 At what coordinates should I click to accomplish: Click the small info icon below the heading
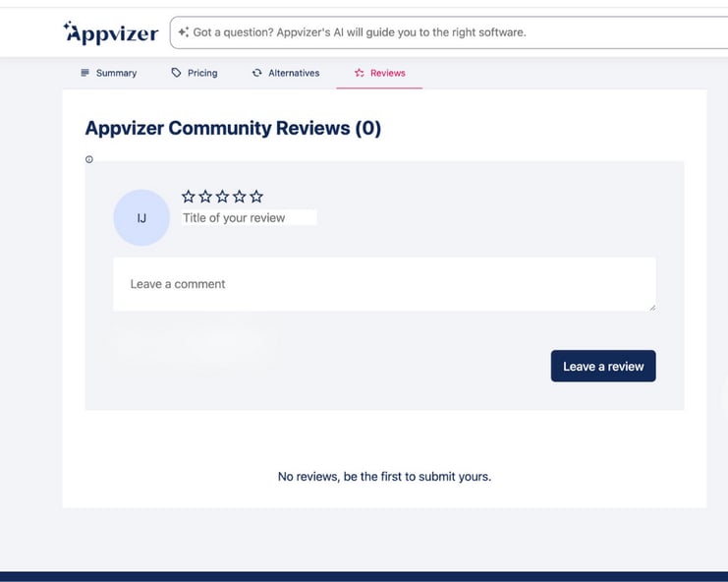[x=89, y=159]
